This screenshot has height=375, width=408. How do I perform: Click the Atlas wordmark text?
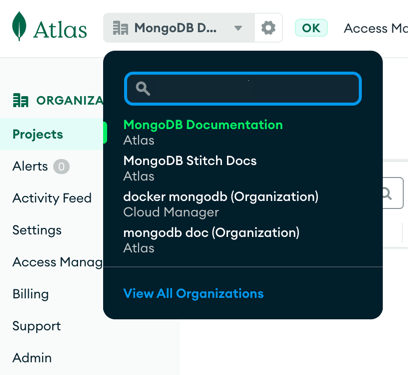(x=60, y=30)
